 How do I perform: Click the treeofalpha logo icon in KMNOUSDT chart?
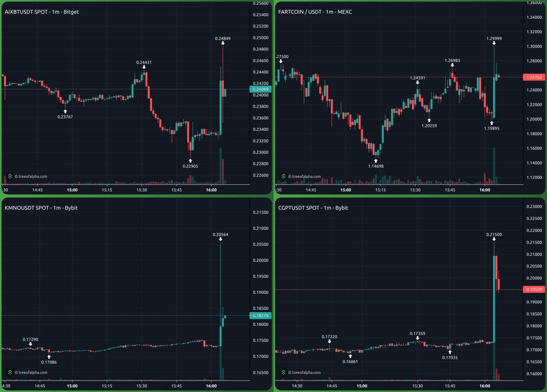point(9,372)
